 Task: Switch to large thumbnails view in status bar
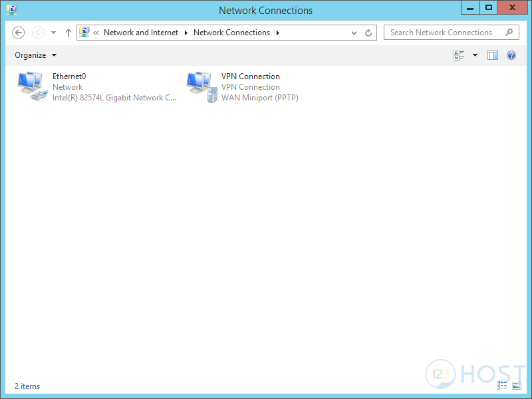(x=517, y=386)
